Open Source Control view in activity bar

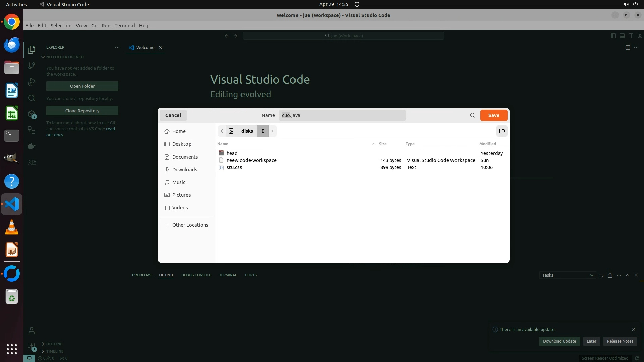(32, 66)
